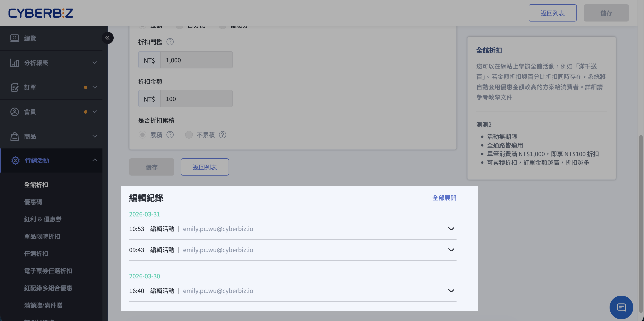The width and height of the screenshot is (644, 321).
Task: Click 全部展開 link in edit records
Action: click(x=444, y=198)
